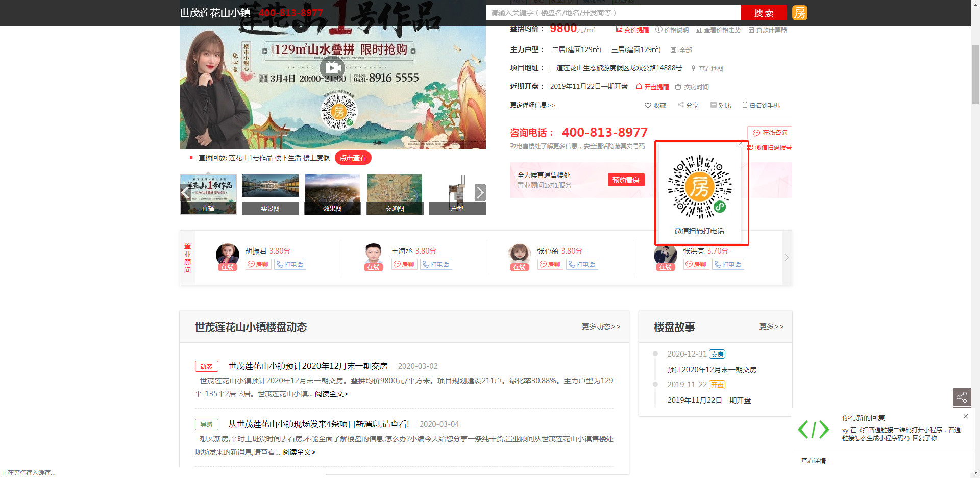Click the 动态 news tag

[207, 366]
